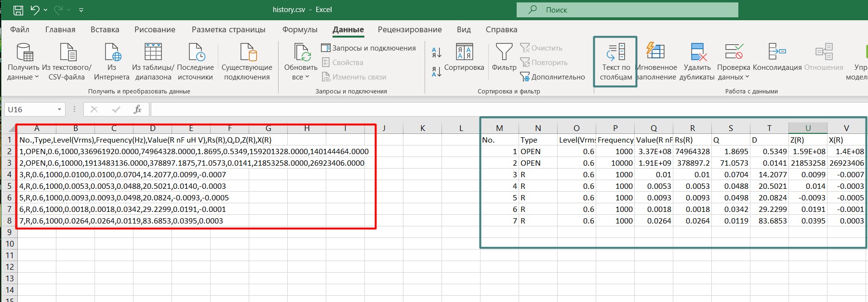Click the Filter funnel icon
Screen dimensions: 868x302
point(504,52)
